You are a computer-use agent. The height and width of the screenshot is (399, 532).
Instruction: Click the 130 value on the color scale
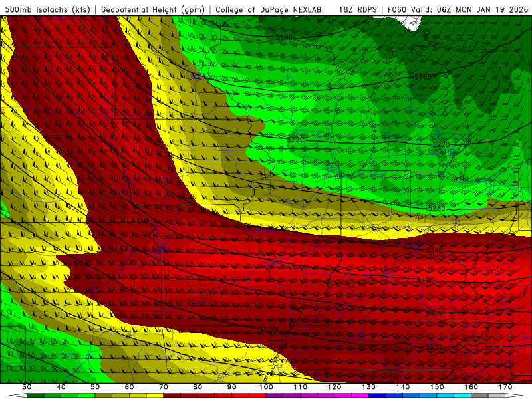click(x=369, y=387)
